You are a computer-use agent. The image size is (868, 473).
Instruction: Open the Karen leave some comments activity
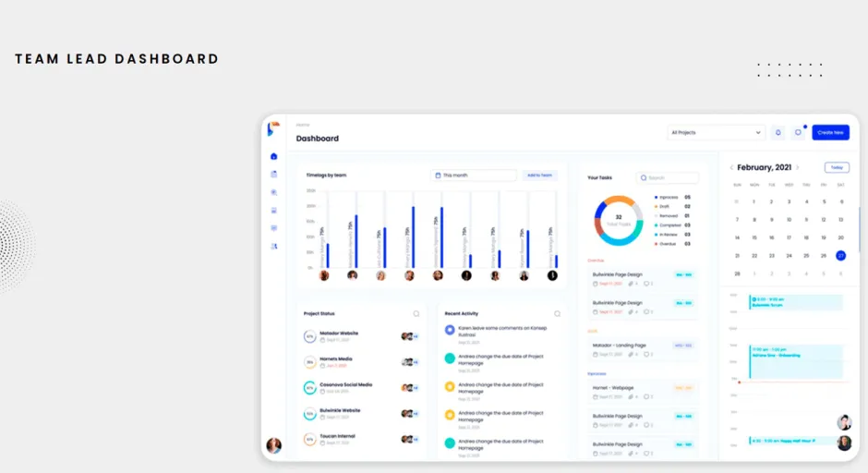click(502, 332)
